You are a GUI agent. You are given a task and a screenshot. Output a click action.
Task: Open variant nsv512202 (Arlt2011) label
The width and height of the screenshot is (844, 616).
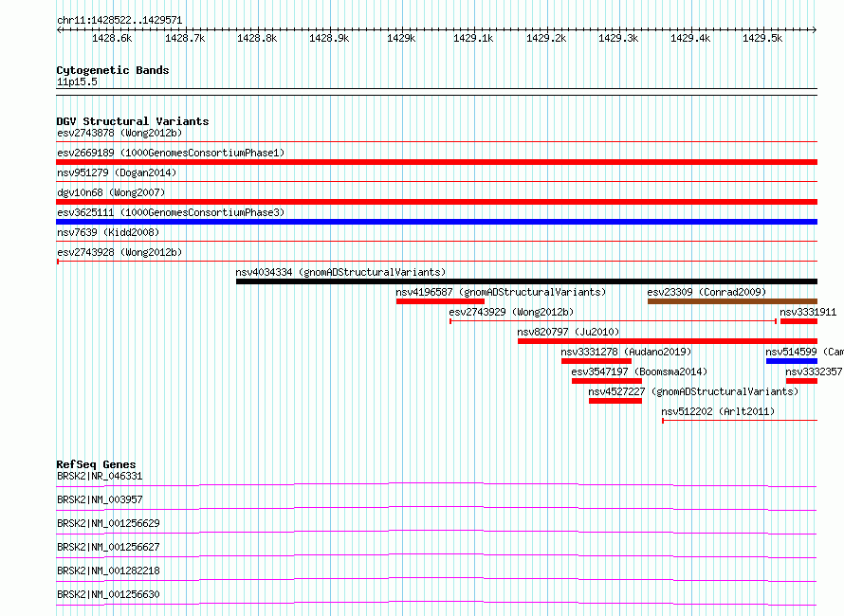click(x=718, y=411)
